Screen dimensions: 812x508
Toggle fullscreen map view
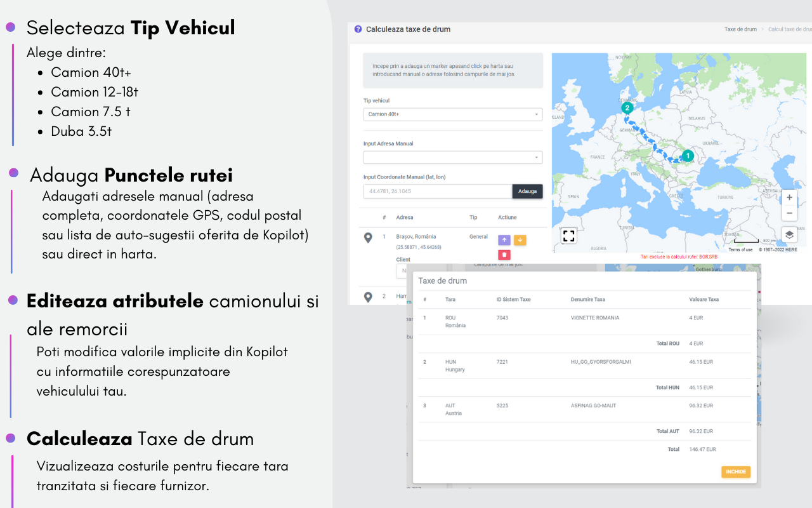point(568,236)
